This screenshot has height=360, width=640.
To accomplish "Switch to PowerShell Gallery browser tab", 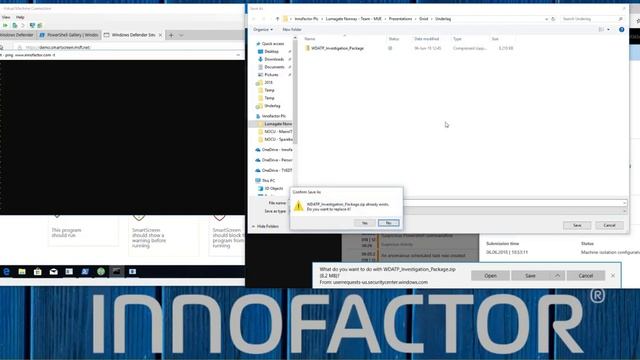I will pos(69,35).
